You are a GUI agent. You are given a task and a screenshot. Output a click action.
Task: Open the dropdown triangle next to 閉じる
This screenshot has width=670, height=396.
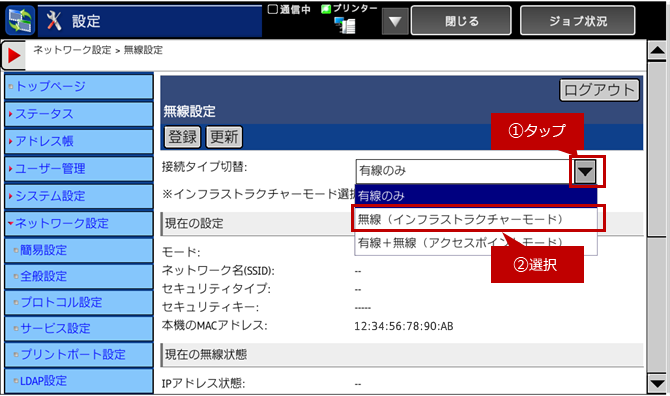395,21
